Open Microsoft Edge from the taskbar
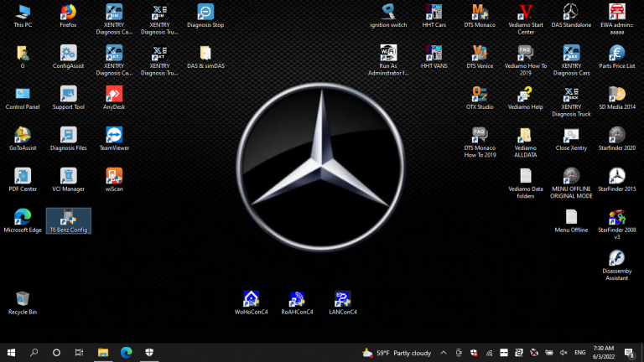Viewport: 644px width, 362px height. [126, 353]
